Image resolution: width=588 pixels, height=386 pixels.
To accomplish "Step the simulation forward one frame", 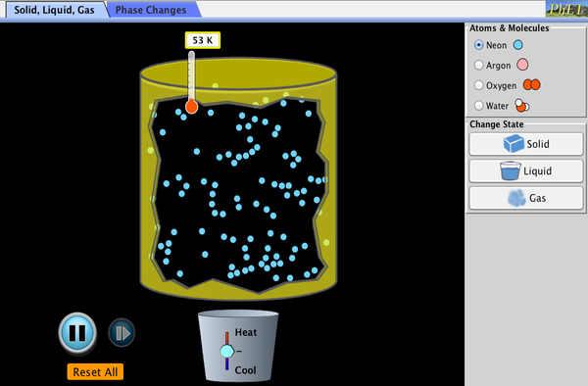I will click(x=122, y=333).
